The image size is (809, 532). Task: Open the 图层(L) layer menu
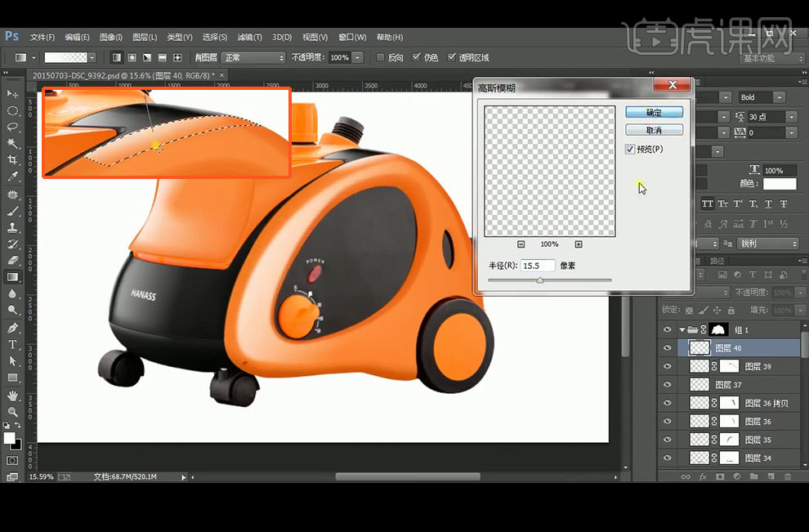(x=144, y=37)
